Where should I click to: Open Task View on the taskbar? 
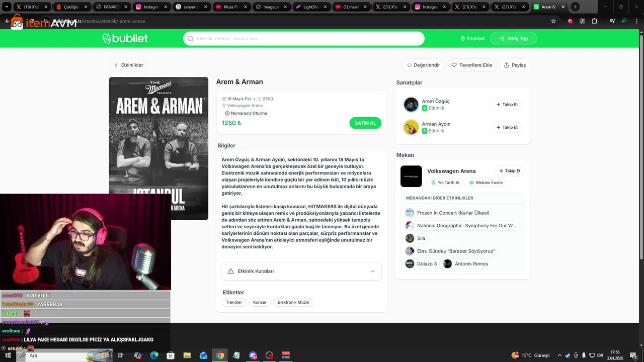(121, 355)
